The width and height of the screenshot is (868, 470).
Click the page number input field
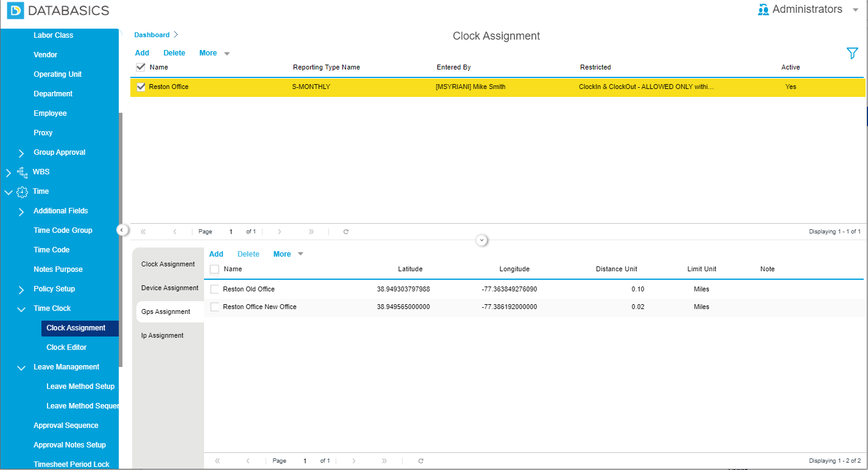coord(230,232)
